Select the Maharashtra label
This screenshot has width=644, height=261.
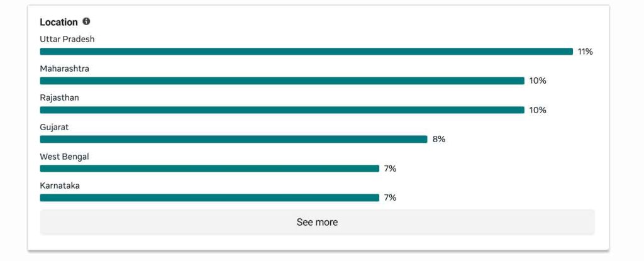pyautogui.click(x=64, y=69)
